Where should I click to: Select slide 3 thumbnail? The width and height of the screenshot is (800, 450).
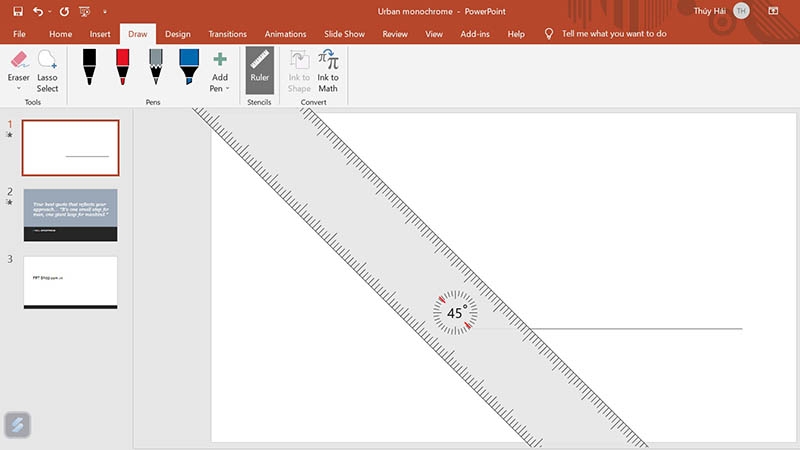[70, 283]
